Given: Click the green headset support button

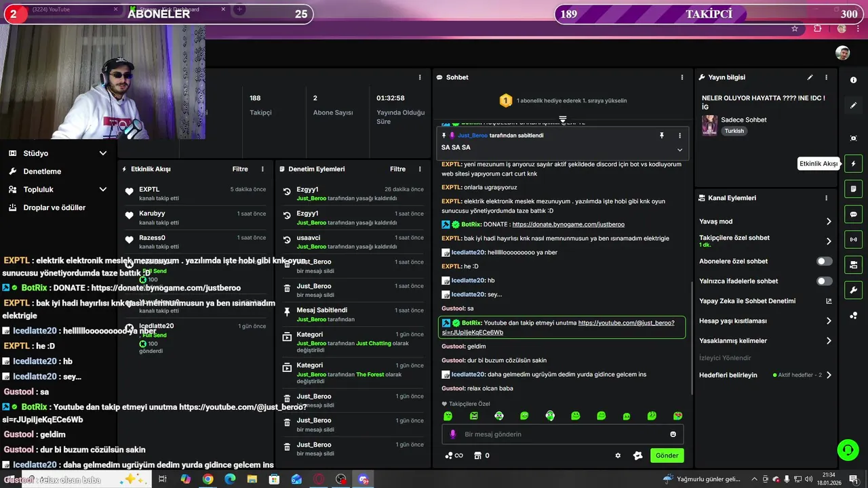Looking at the screenshot, I should [848, 449].
